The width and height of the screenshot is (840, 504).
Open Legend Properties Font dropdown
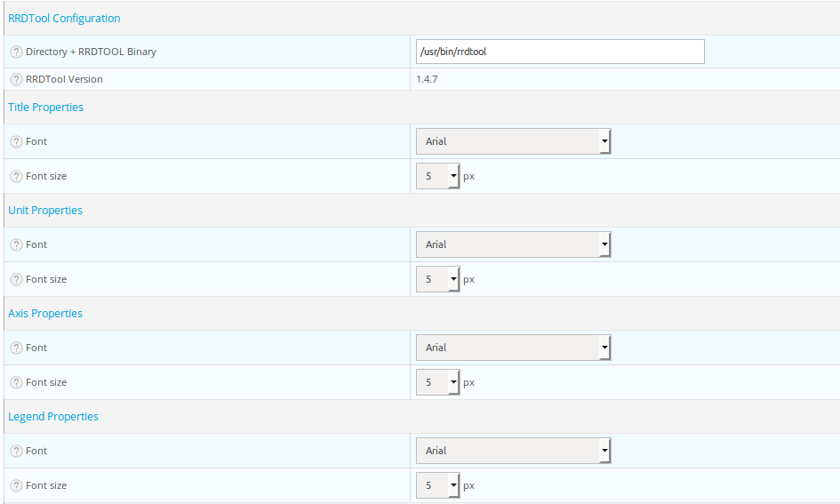point(513,451)
